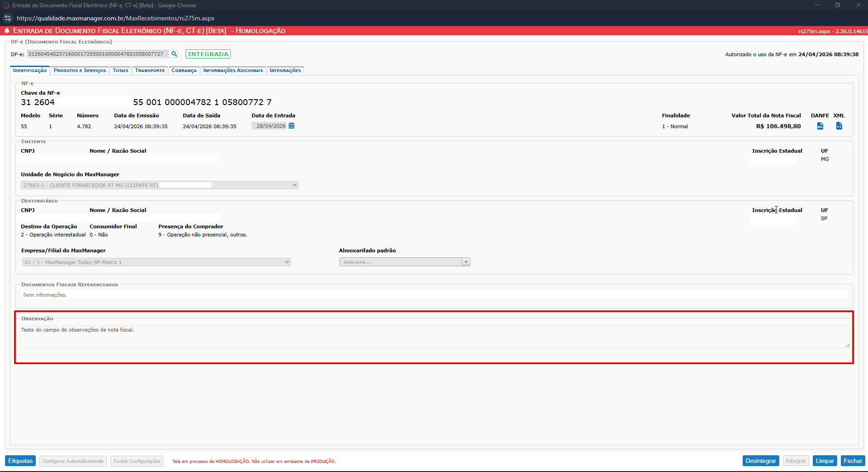Download the XML file icon
Screen dimensions: 868x472
[839, 126]
